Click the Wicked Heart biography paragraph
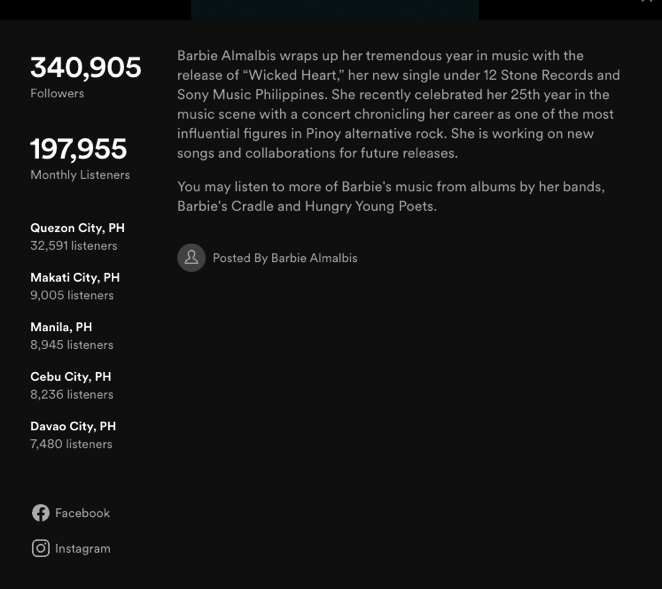Image resolution: width=662 pixels, height=589 pixels. coord(399,104)
